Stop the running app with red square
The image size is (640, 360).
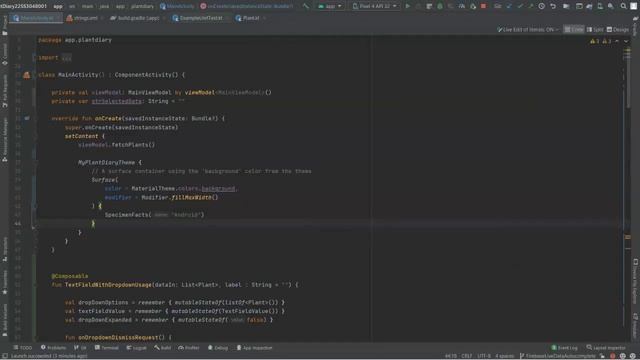[x=484, y=6]
